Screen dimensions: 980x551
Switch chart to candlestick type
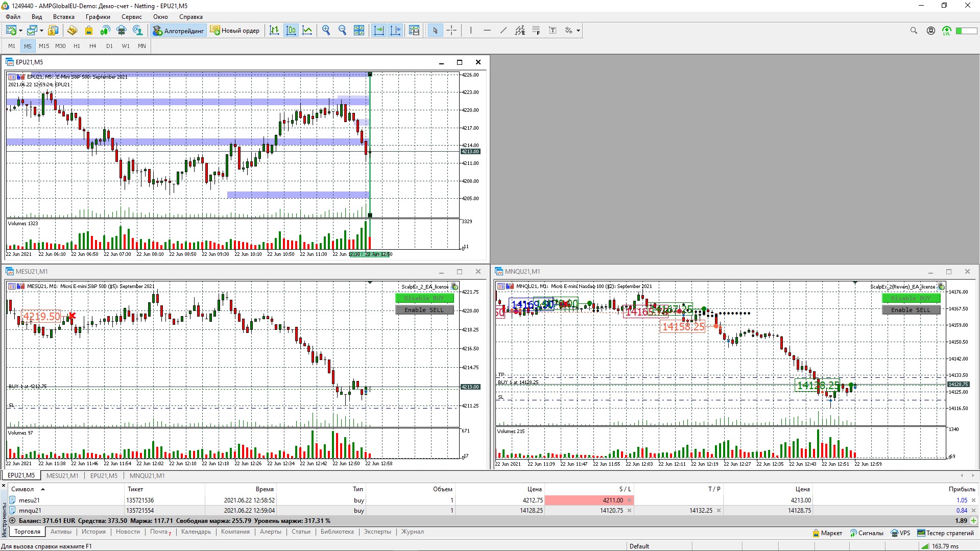[x=291, y=31]
